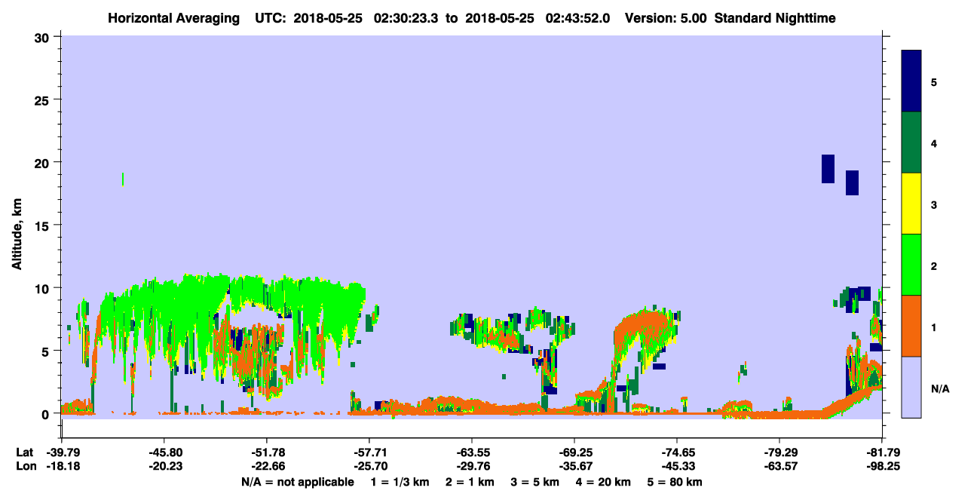Click the '1 = 1/3 km' legend text
Image resolution: width=980 pixels, height=503 pixels.
tap(400, 482)
